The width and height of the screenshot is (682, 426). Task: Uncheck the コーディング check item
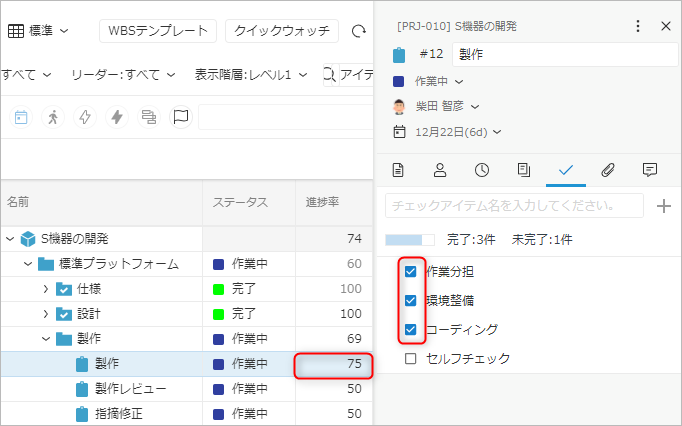pos(410,329)
